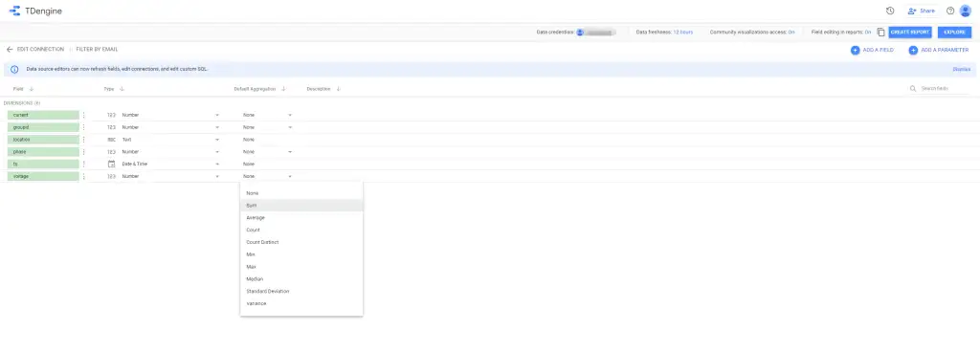Open the three-dot menu for voltage field
980x352 pixels.
tap(84, 177)
